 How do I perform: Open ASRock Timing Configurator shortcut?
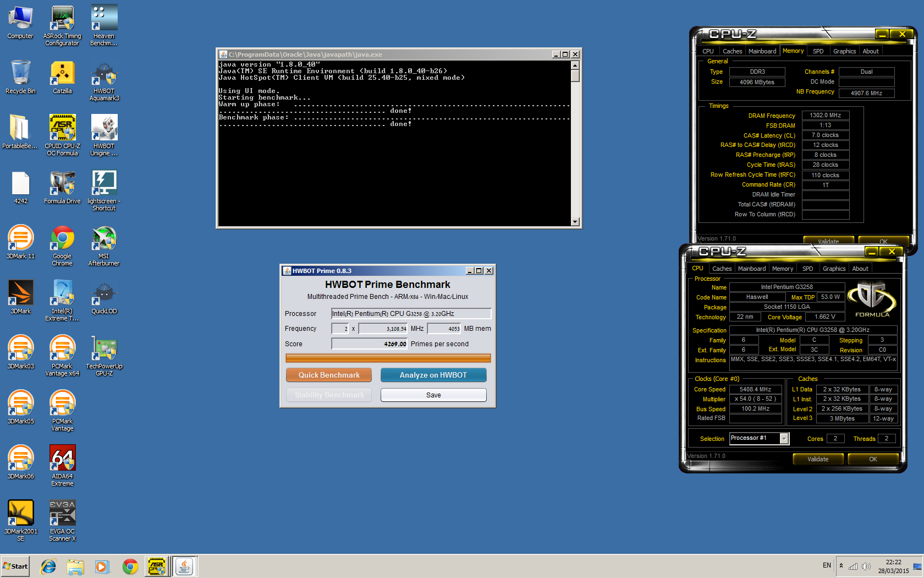click(62, 25)
